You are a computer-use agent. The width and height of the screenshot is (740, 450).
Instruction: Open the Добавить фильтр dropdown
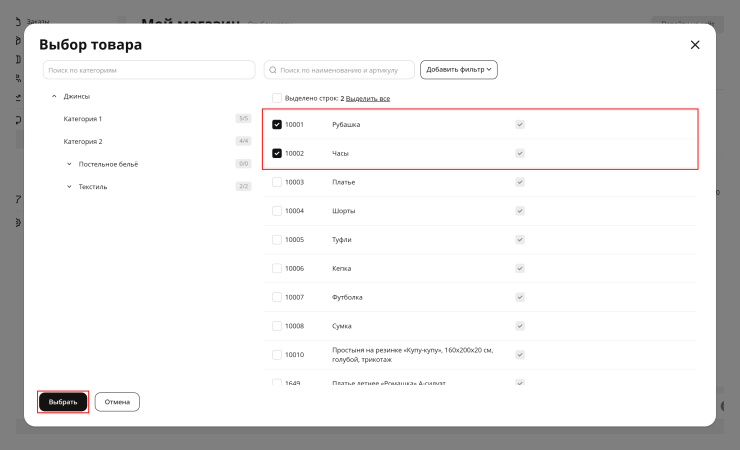coord(459,70)
